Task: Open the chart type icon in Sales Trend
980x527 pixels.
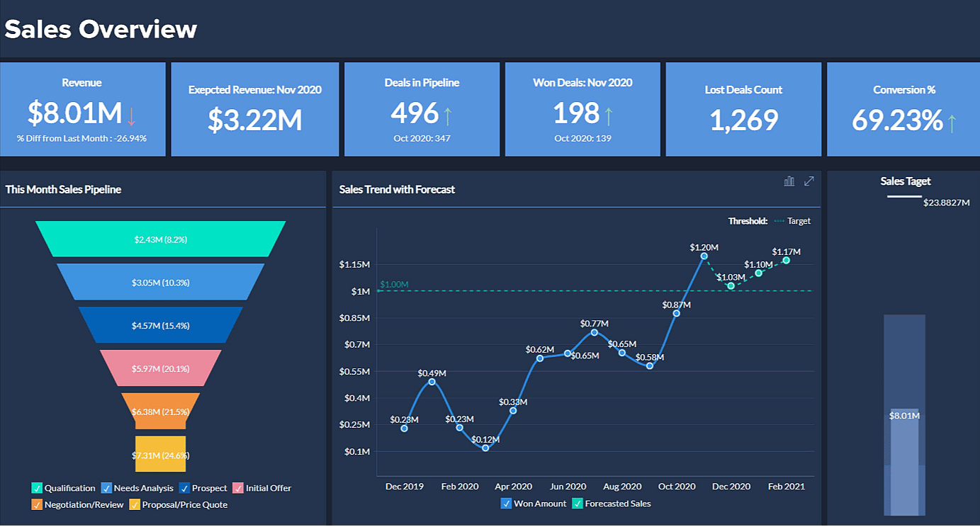Action: click(x=789, y=181)
